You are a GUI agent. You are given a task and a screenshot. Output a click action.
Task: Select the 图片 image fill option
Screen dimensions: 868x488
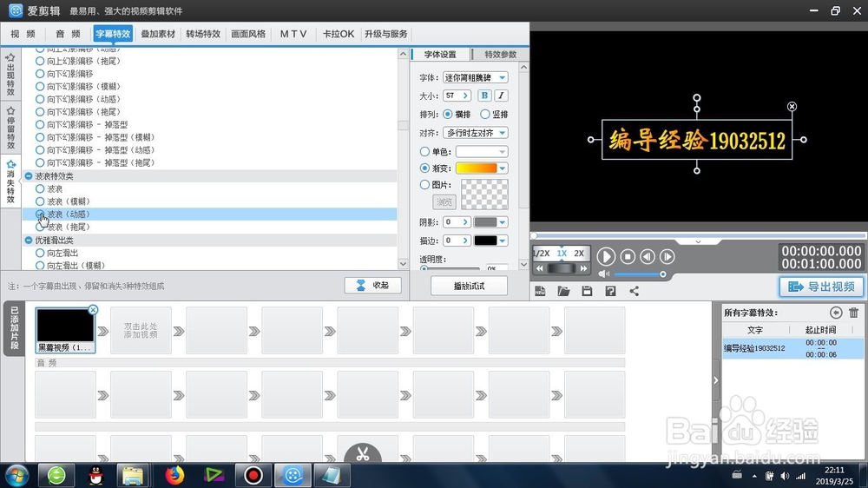pyautogui.click(x=424, y=184)
